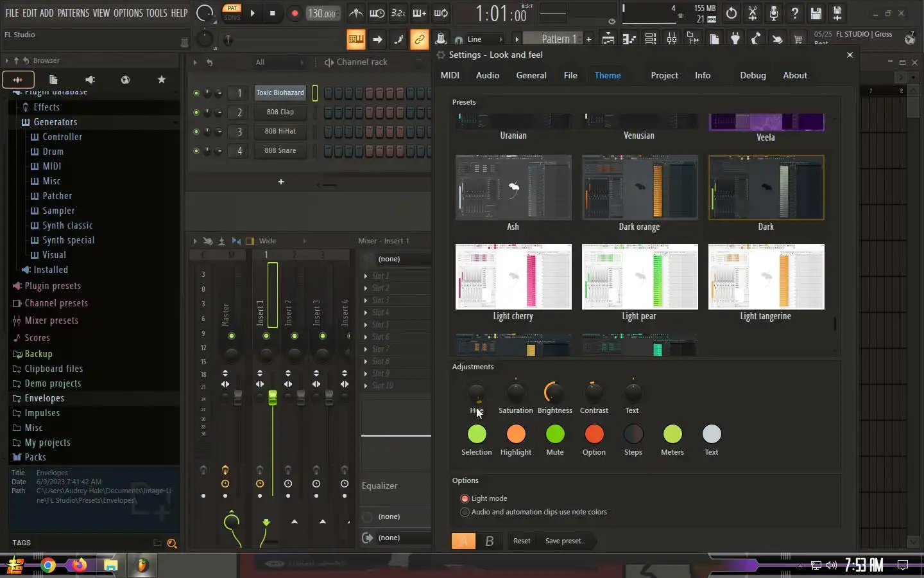Open the PATTERNS menu
924x578 pixels.
pos(73,13)
